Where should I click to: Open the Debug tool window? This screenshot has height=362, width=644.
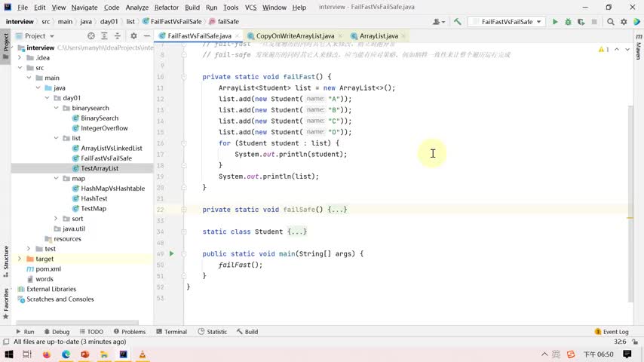click(x=57, y=332)
